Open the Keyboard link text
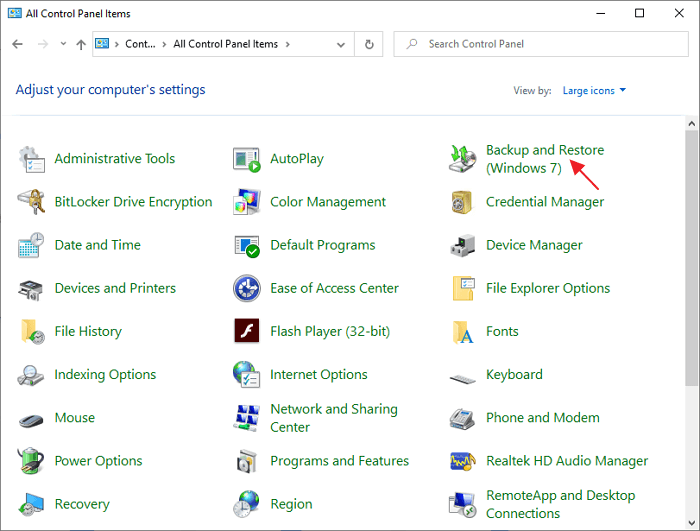Viewport: 700px width, 531px height. [x=514, y=374]
